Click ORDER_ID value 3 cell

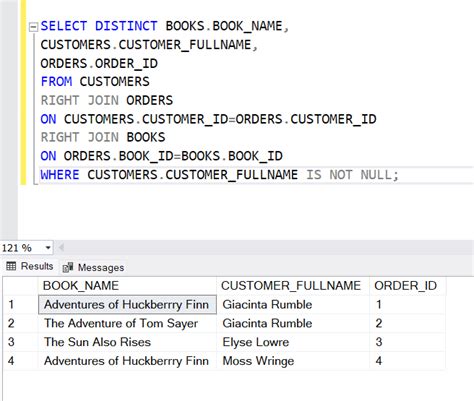point(408,342)
